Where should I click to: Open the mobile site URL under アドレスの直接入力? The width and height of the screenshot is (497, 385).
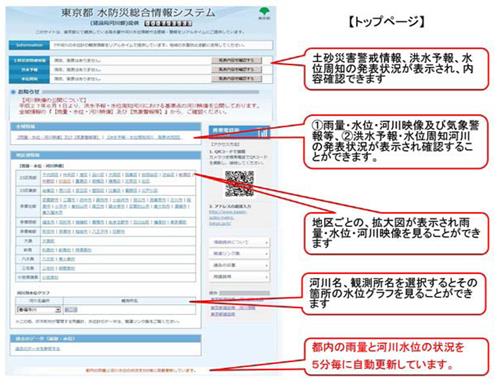[228, 218]
